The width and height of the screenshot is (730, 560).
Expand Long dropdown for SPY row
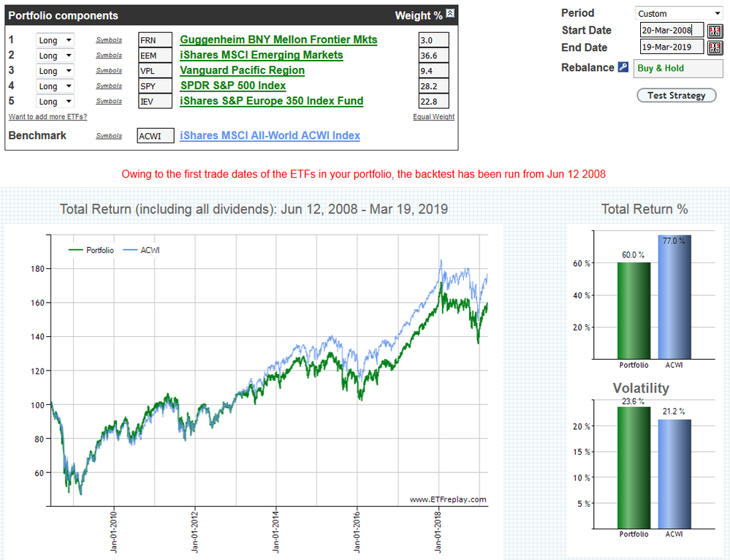click(55, 86)
